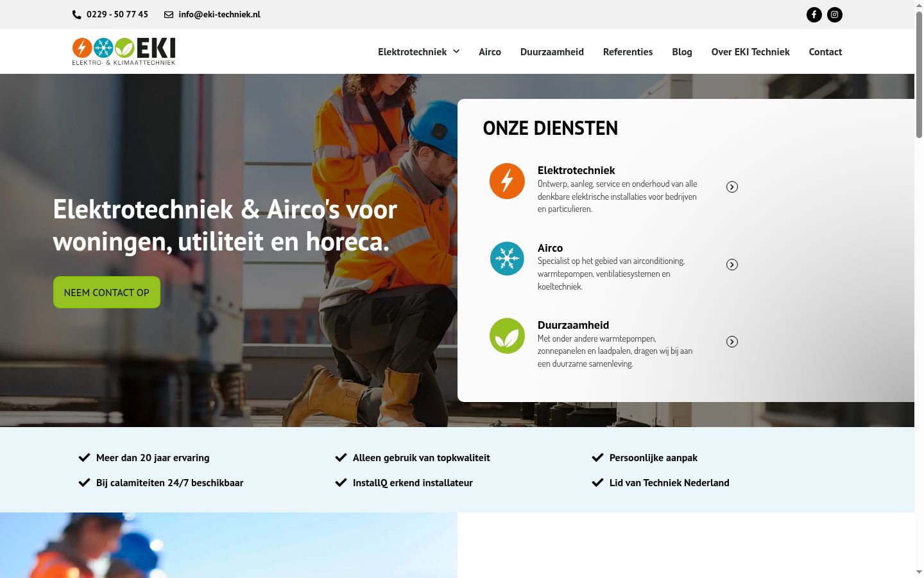
Task: Click 'Meer dan 20 jaar ervaring' text
Action: click(x=153, y=458)
